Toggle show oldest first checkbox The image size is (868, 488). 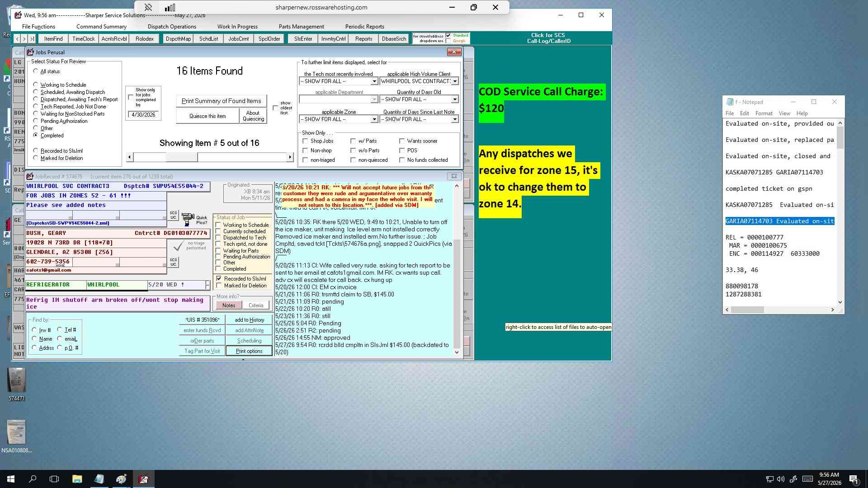pyautogui.click(x=275, y=108)
